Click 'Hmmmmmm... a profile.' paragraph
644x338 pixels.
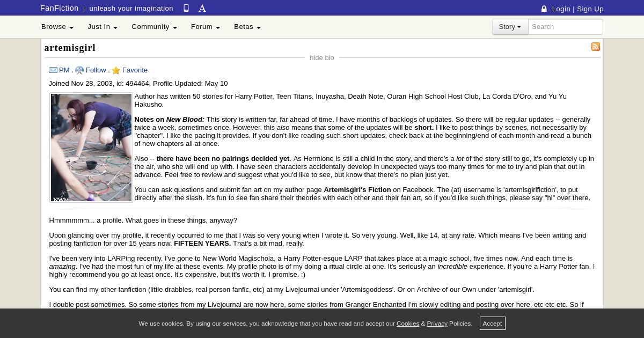point(143,221)
